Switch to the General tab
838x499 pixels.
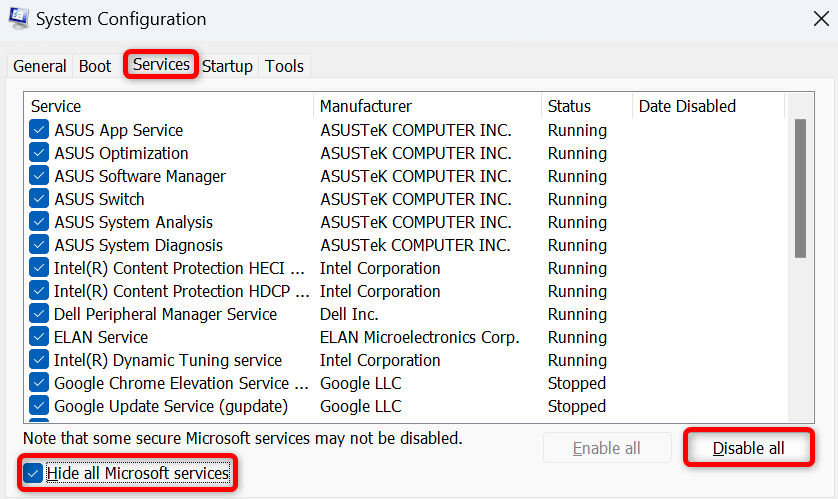pyautogui.click(x=40, y=66)
